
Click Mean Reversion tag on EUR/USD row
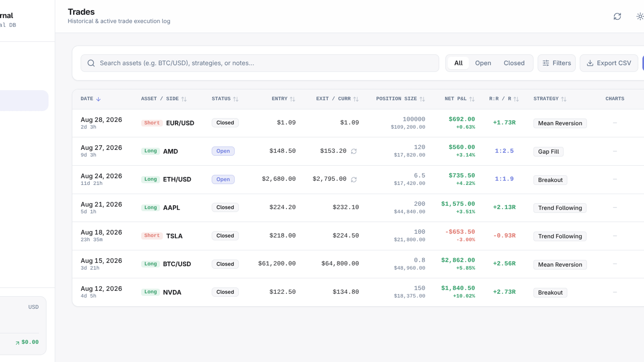click(x=560, y=123)
